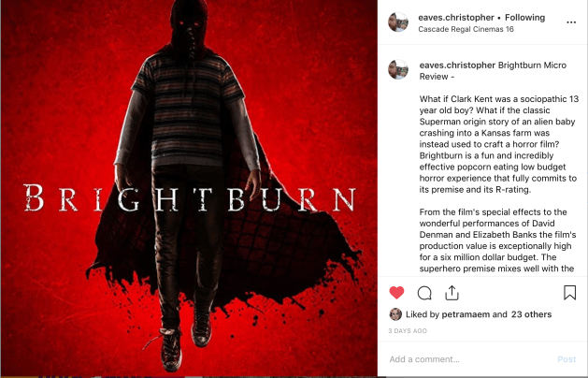Screen dimensions: 588x378
Task: Toggle the Following status button
Action: tap(524, 17)
